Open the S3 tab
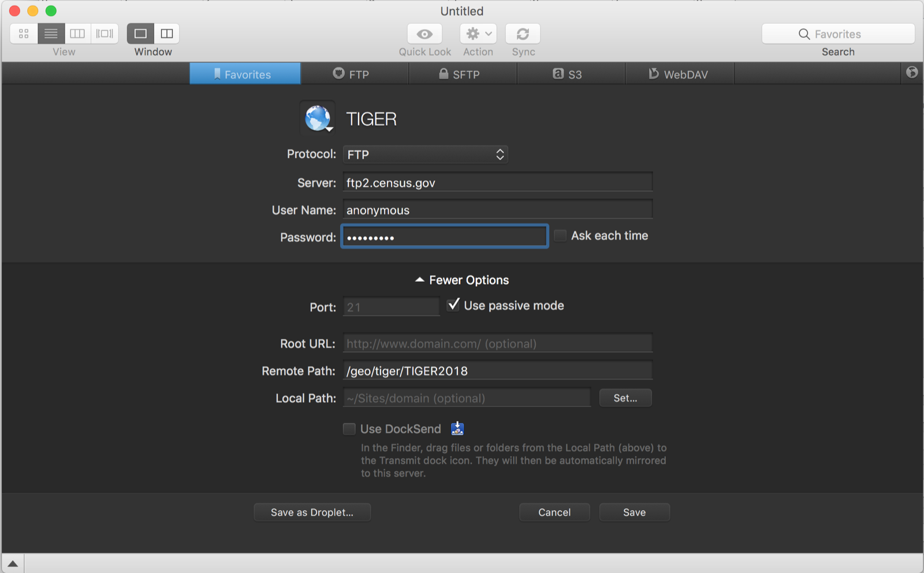Screen dimensions: 924x573 pyautogui.click(x=571, y=74)
